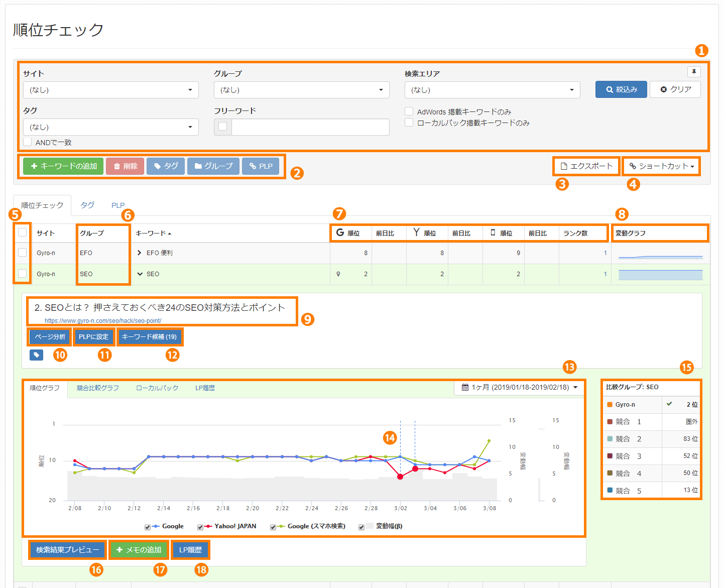The image size is (724, 588).
Task: Click the smartphone icon column header
Action: [x=493, y=232]
